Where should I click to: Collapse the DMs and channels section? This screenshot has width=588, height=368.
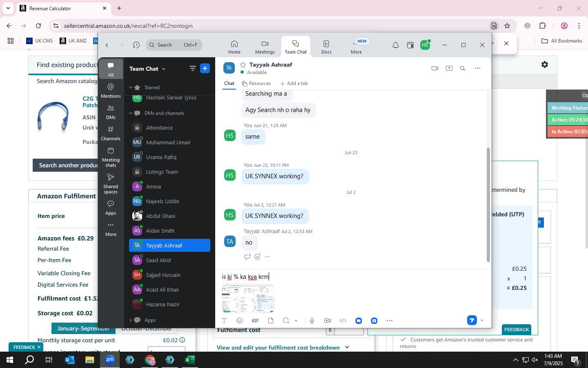(131, 113)
